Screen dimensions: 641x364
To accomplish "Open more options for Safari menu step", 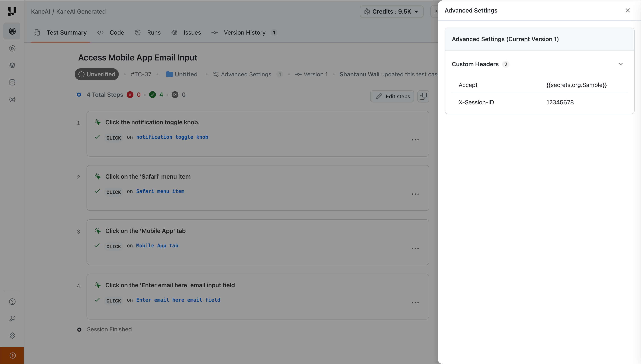I will [x=415, y=194].
